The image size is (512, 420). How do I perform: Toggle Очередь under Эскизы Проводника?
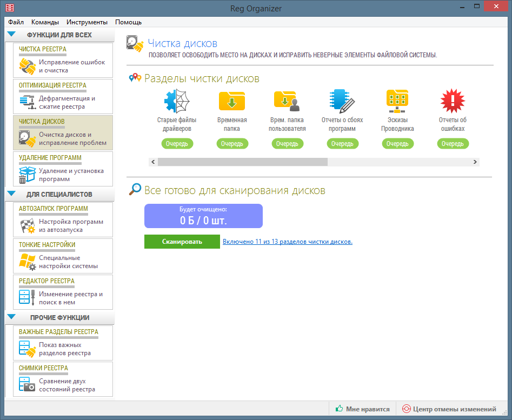(398, 144)
